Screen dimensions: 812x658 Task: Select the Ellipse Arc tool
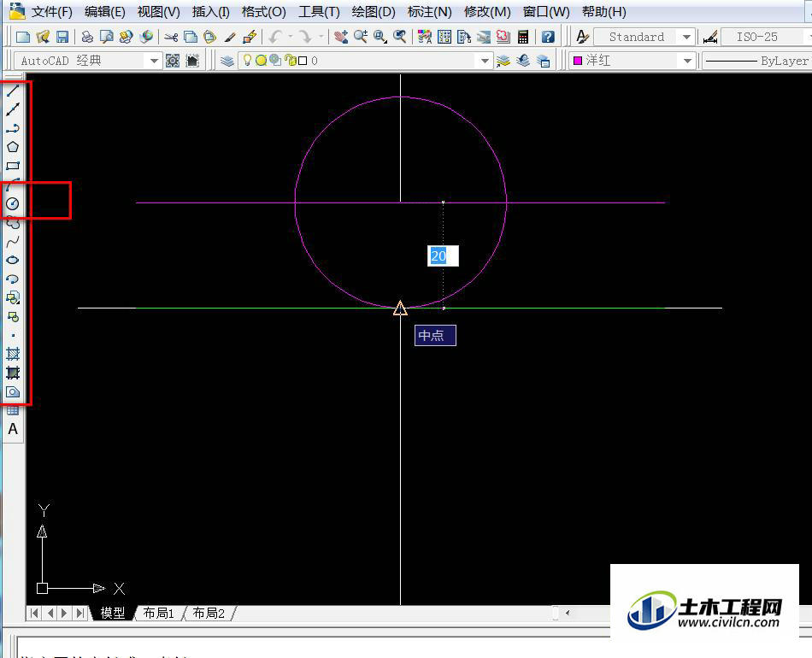point(13,279)
